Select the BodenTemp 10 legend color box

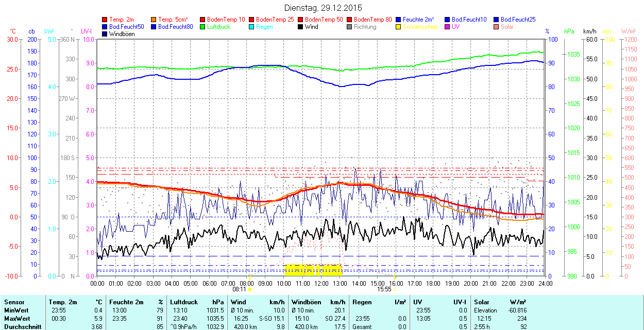tap(202, 20)
